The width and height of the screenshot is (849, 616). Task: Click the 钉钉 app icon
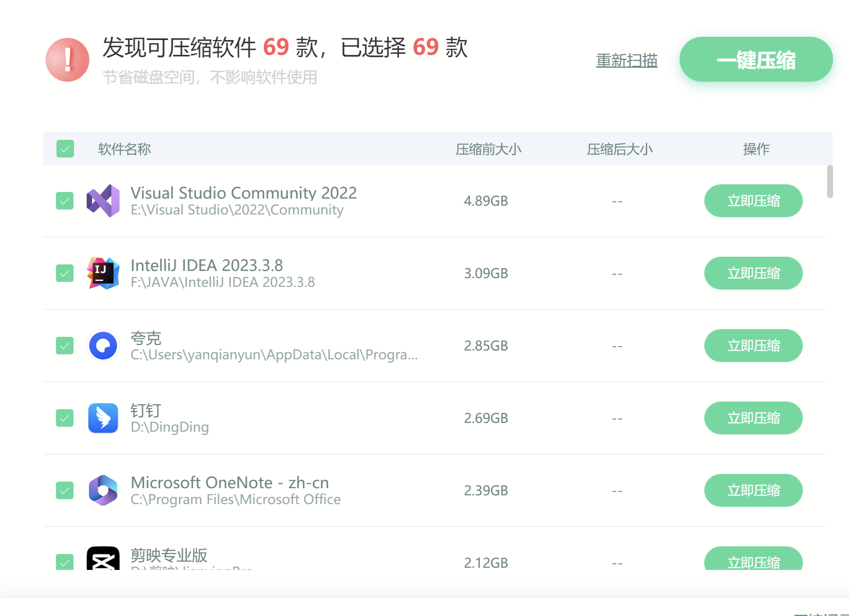103,418
